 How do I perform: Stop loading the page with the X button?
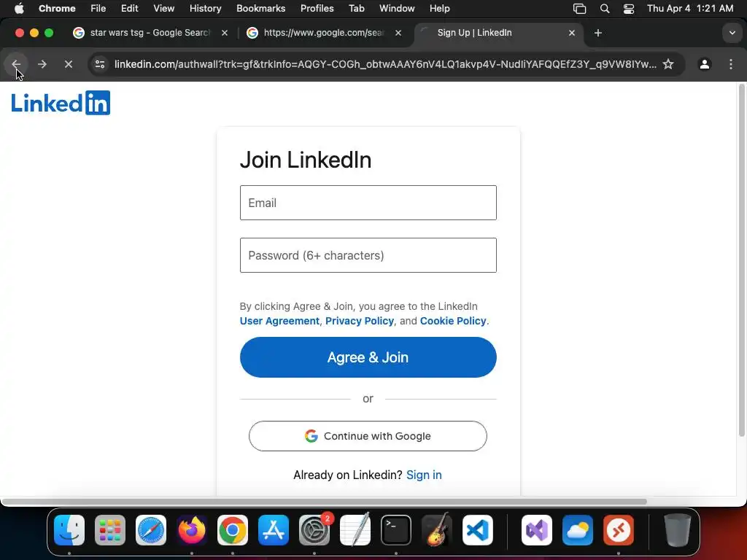tap(68, 64)
